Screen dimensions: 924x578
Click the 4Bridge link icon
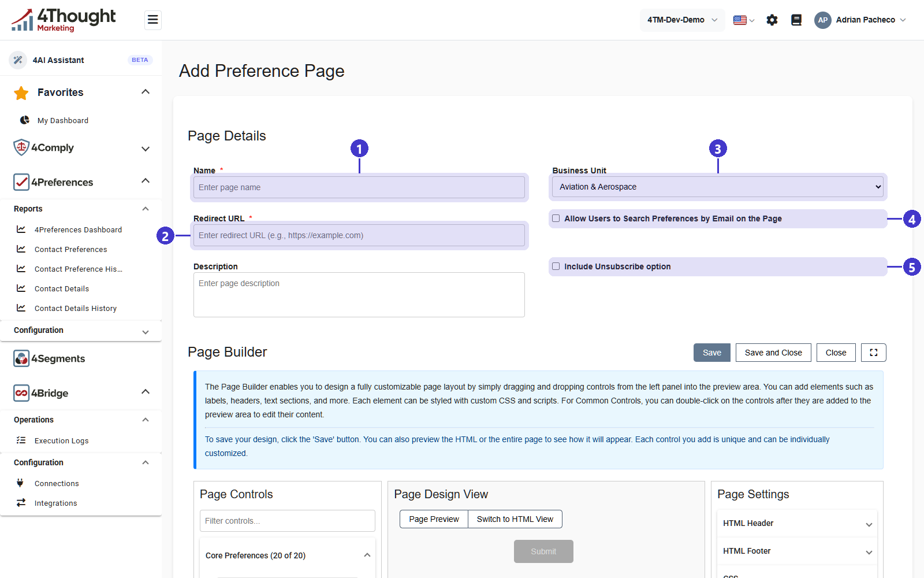[21, 393]
